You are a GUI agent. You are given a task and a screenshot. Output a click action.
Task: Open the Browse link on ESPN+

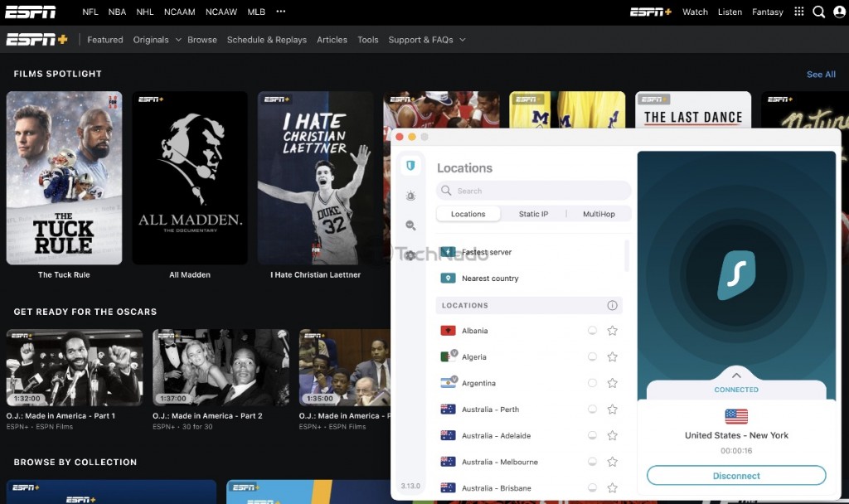[x=202, y=40]
